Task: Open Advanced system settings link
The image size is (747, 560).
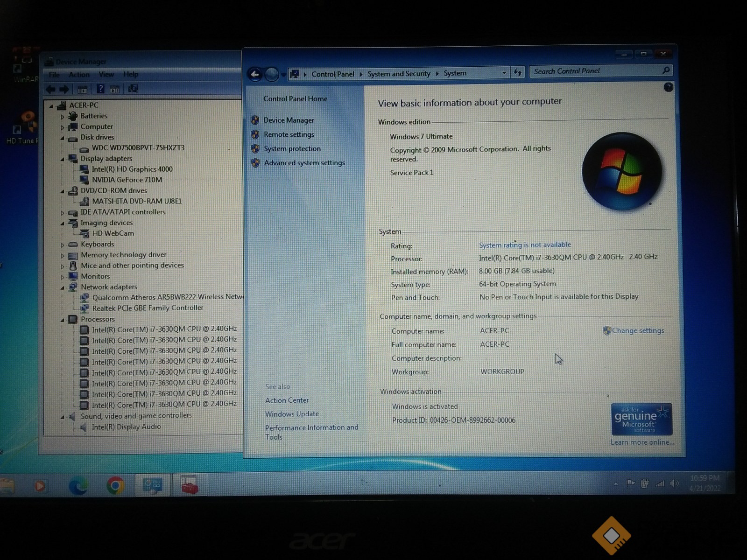Action: coord(304,163)
